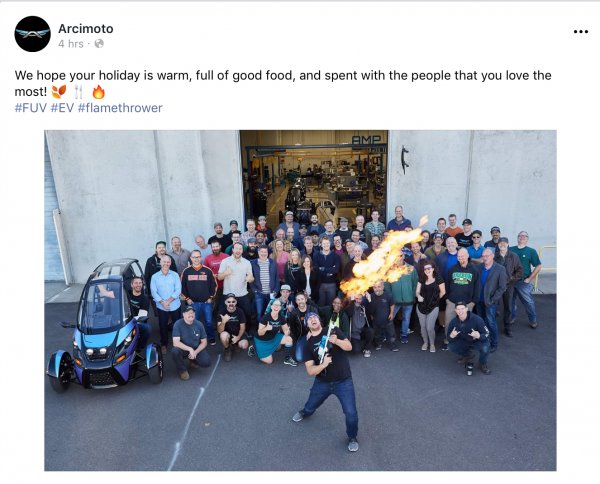The height and width of the screenshot is (484, 600).
Task: Click the fire emoji in post
Action: [x=99, y=92]
